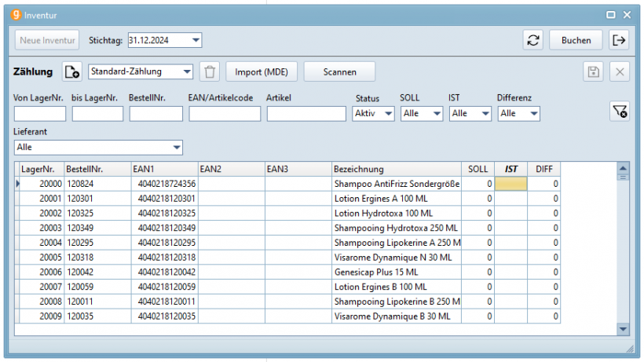Sort by Bezeichnung column header
The image size is (644, 362).
(396, 169)
